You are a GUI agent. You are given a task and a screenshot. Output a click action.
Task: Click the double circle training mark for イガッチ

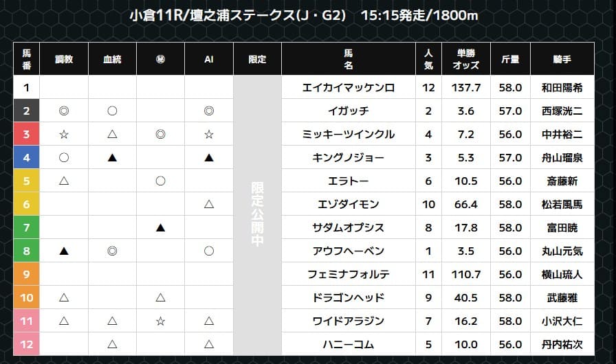point(64,111)
